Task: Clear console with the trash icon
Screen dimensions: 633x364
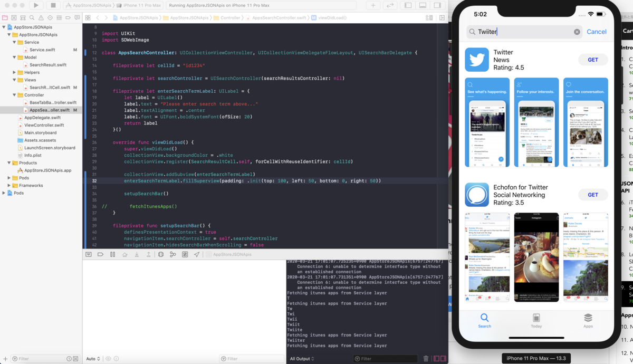Action: [426, 359]
